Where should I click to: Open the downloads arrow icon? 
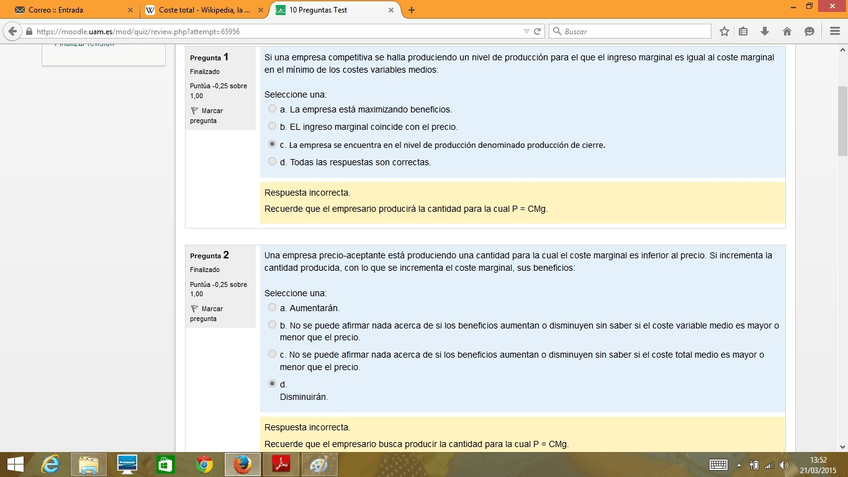point(765,31)
